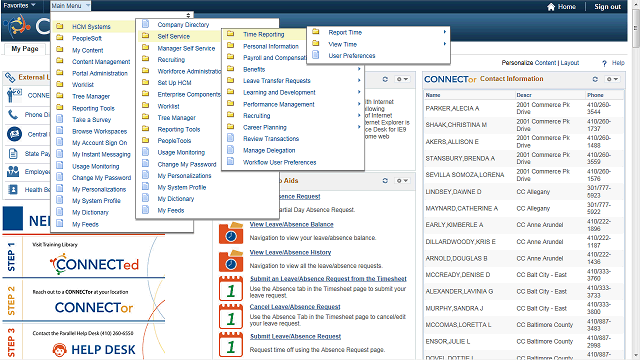Viewport: 640px width, 360px height.
Task: Click the Career Planning folder icon
Action: pos(231,127)
